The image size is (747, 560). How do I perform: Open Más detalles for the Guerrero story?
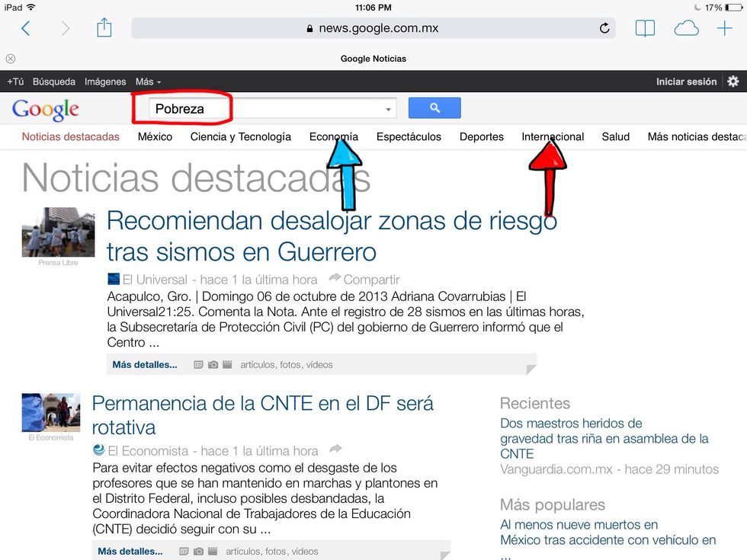pyautogui.click(x=144, y=365)
